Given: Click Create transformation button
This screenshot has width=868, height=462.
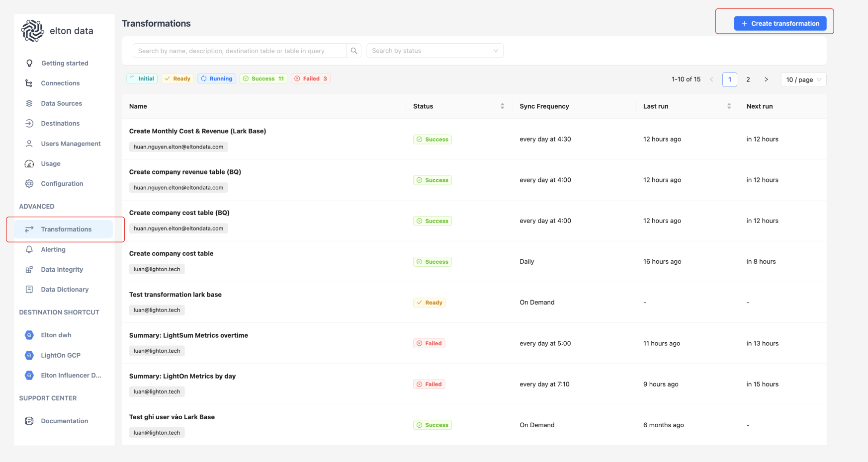Looking at the screenshot, I should point(780,23).
